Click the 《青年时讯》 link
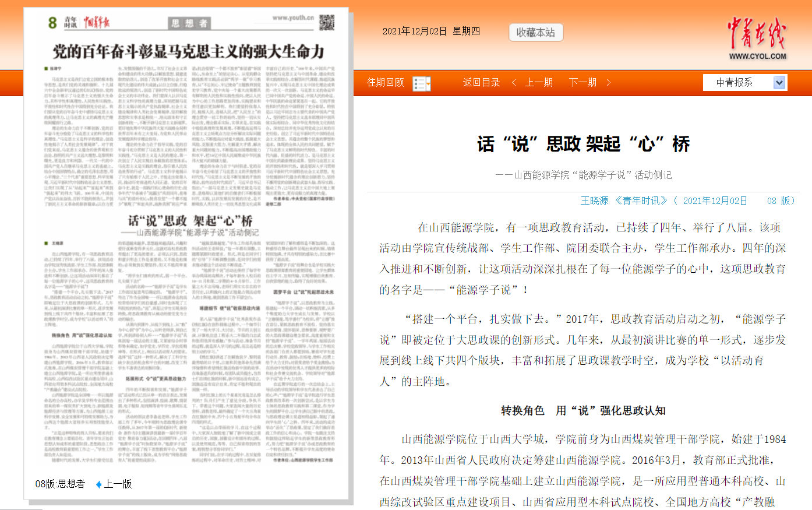 tap(641, 201)
